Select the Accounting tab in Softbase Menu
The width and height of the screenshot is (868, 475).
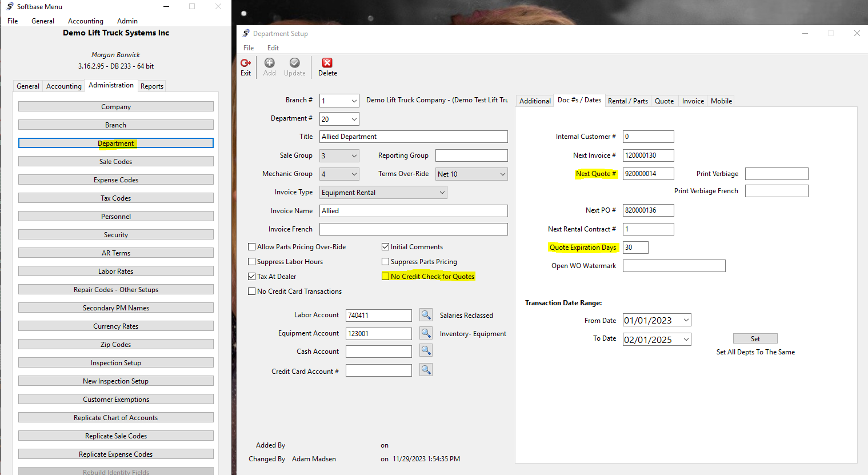click(64, 86)
